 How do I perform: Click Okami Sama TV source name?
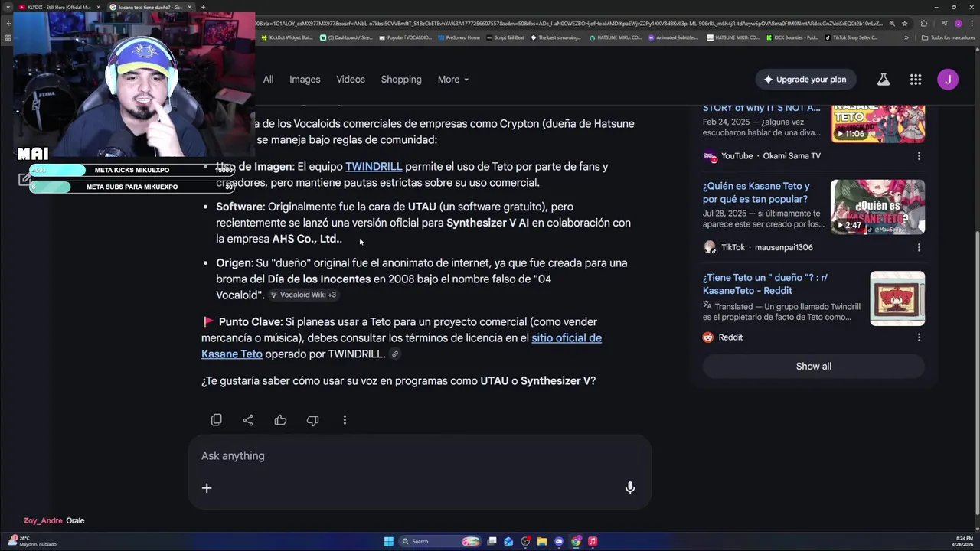click(x=792, y=156)
